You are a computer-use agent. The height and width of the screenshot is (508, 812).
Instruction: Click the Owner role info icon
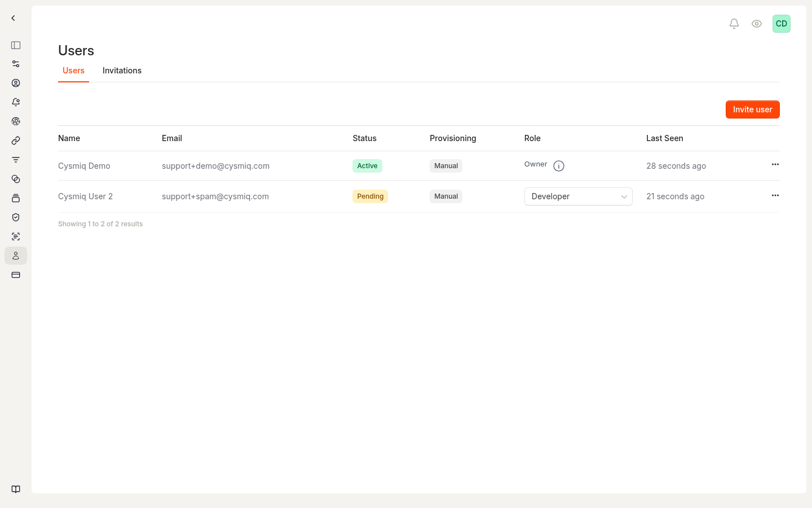[559, 165]
